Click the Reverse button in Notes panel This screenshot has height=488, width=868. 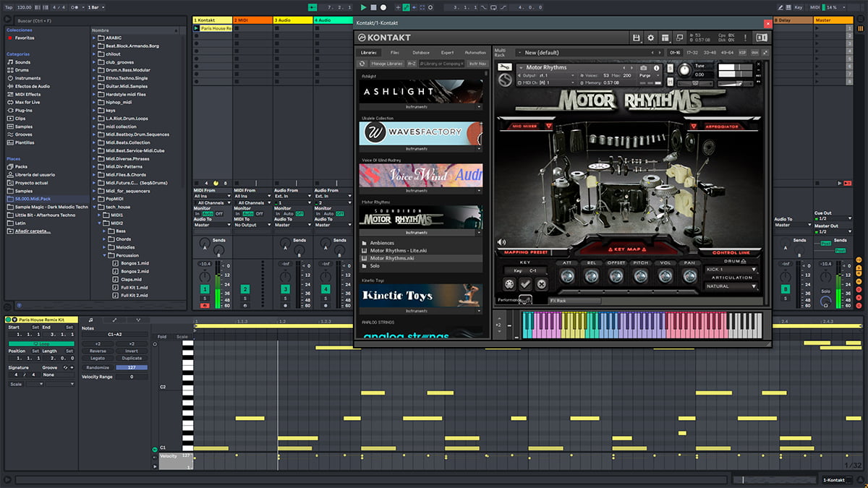pos(98,351)
